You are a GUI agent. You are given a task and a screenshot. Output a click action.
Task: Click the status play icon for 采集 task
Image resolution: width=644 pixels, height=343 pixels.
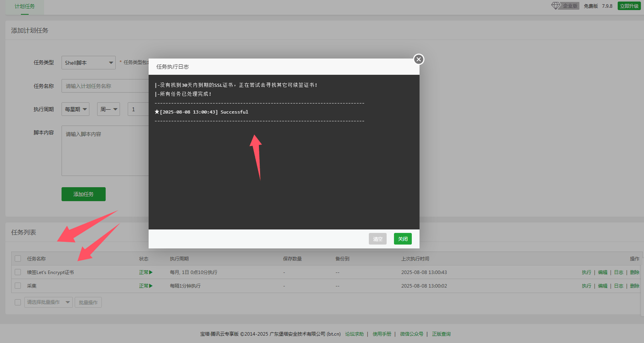click(x=151, y=286)
